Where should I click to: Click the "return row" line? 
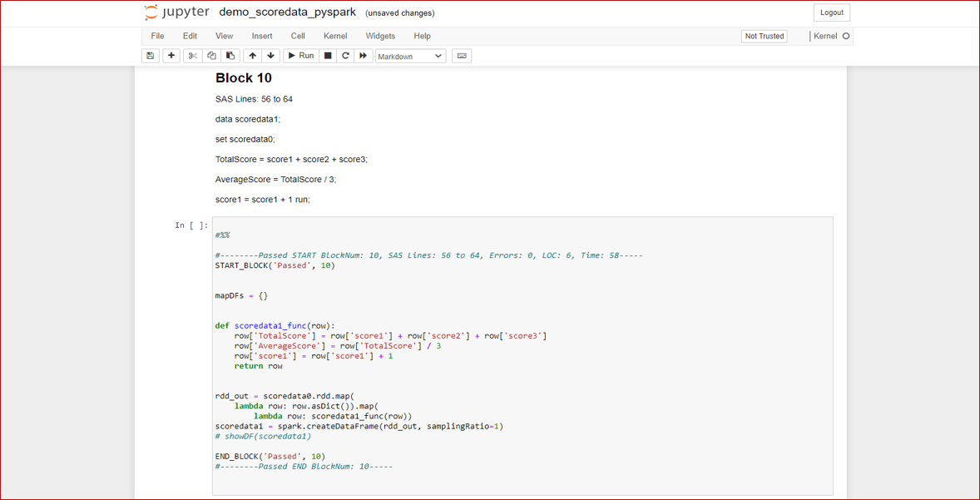258,365
